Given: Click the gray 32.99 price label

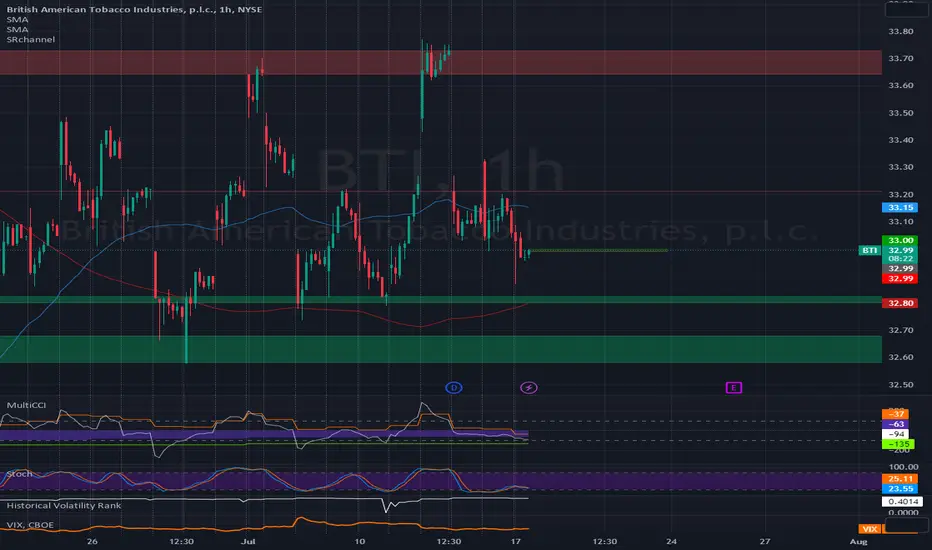Looking at the screenshot, I should pyautogui.click(x=900, y=269).
